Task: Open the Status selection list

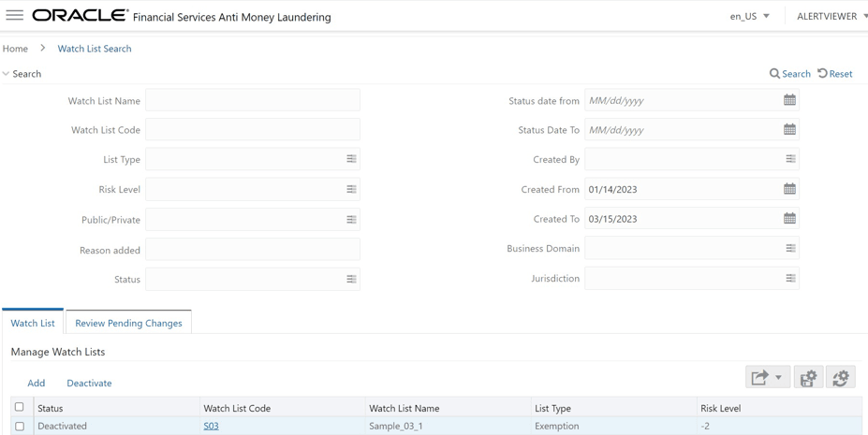Action: pos(351,279)
